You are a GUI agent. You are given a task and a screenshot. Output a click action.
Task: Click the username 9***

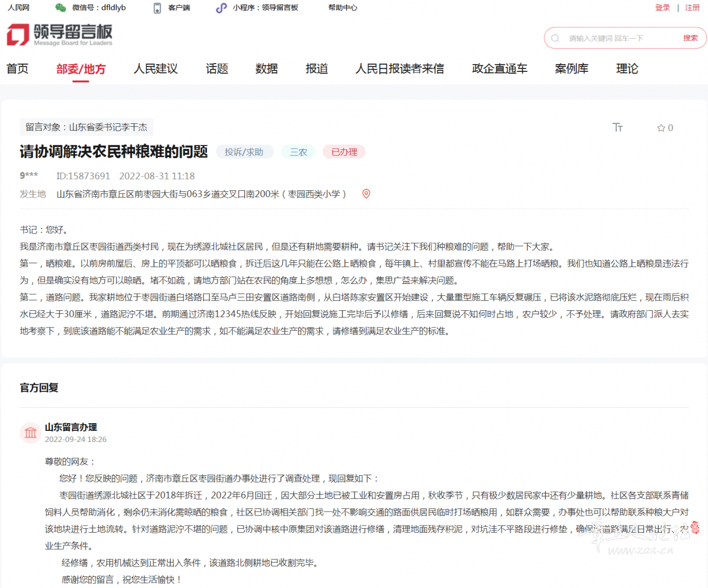pyautogui.click(x=29, y=176)
